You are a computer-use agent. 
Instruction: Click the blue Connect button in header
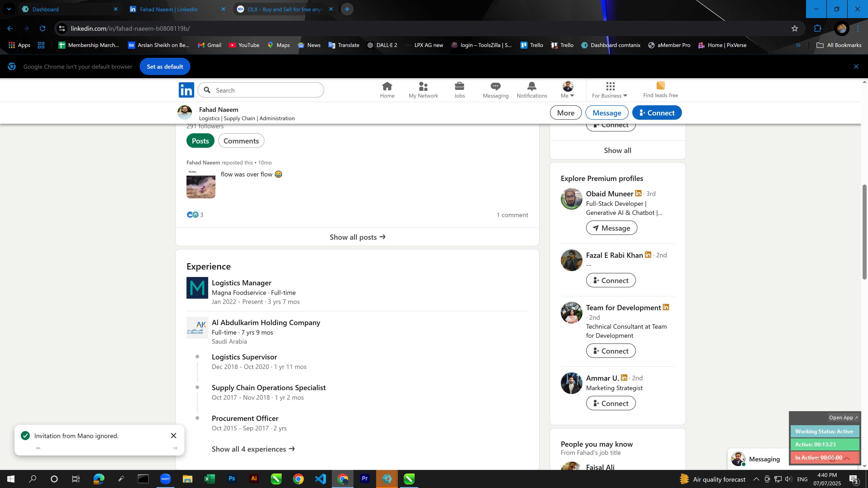657,113
